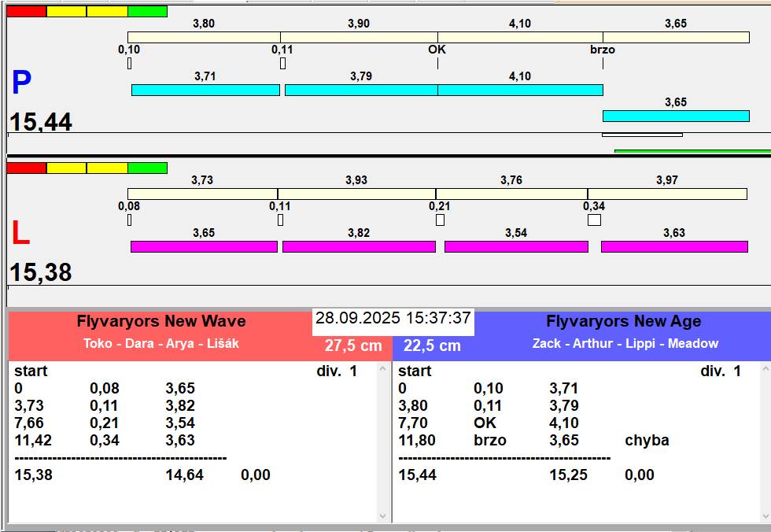Viewport: 771px width, 532px height.
Task: Click the green start light in lane L
Action: 147,168
